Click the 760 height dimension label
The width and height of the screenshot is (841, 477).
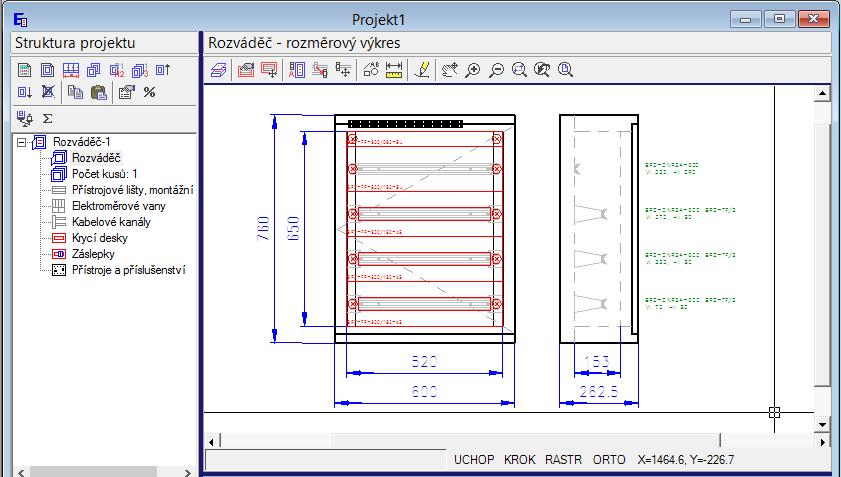coord(263,228)
